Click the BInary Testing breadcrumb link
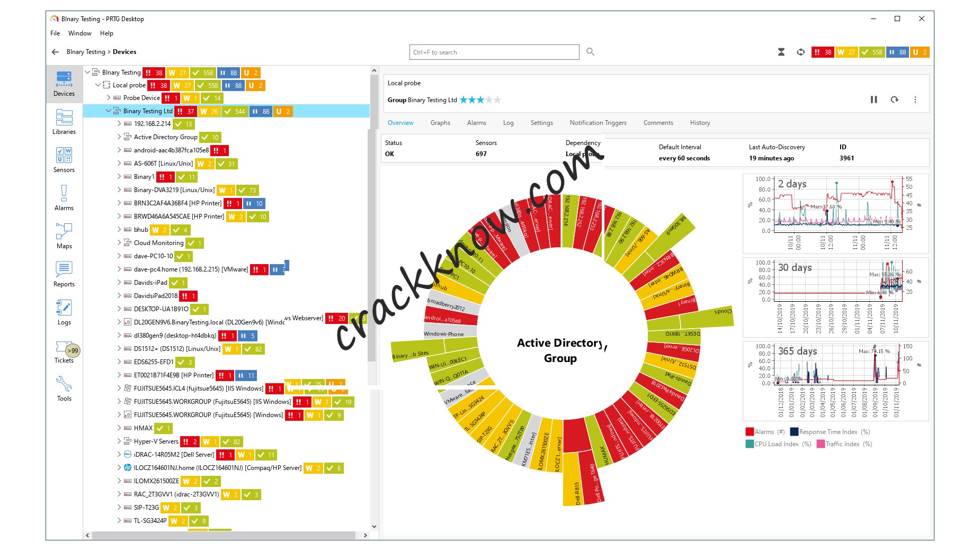Image resolution: width=980 pixels, height=551 pixels. tap(86, 52)
